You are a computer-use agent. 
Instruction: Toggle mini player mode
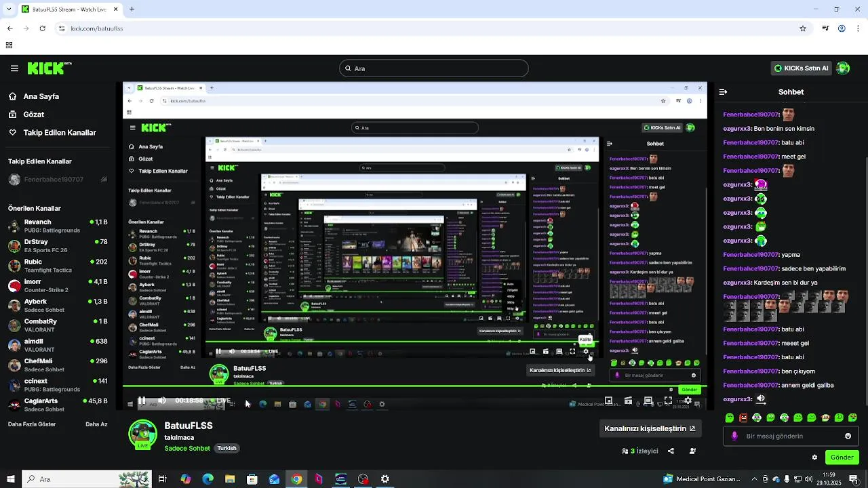pos(608,401)
